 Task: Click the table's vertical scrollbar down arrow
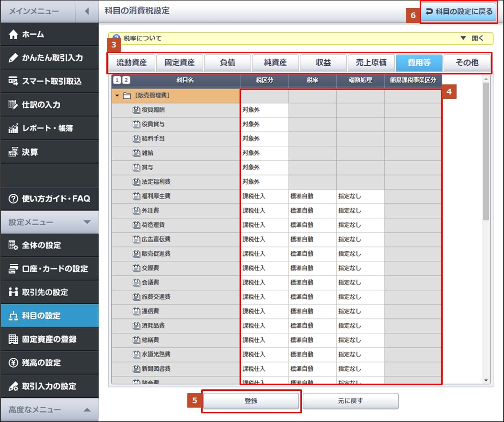486,380
